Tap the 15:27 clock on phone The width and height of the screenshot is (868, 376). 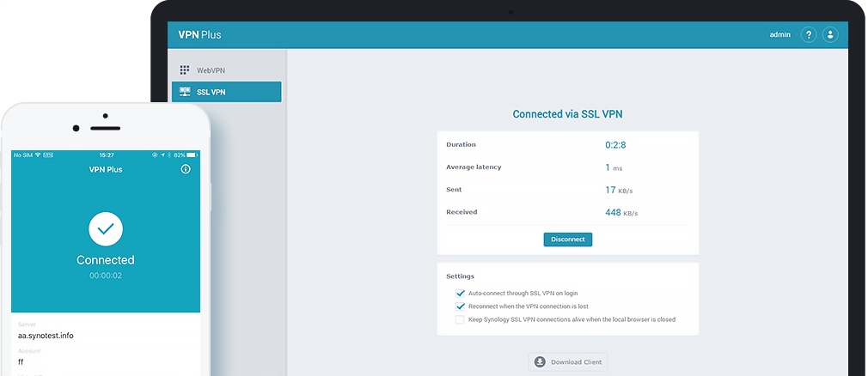[x=107, y=155]
